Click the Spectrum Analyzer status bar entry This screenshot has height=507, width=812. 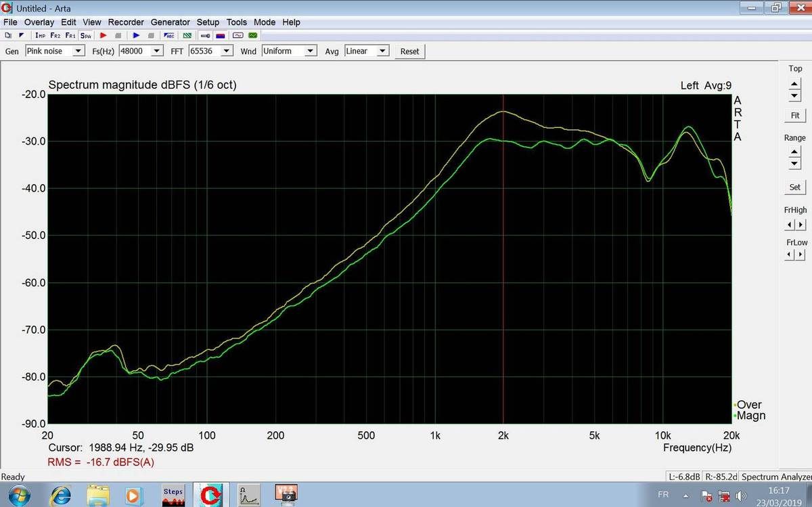[776, 477]
